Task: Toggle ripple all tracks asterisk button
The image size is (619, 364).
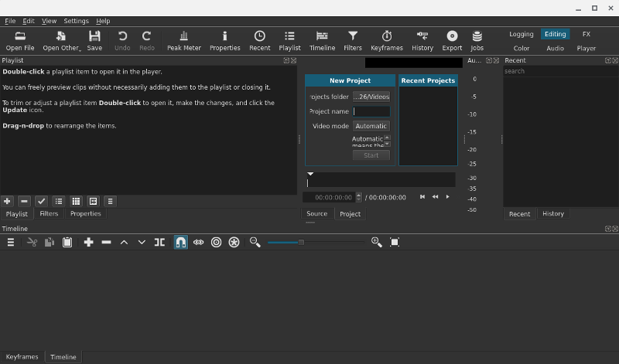Action: pos(234,242)
